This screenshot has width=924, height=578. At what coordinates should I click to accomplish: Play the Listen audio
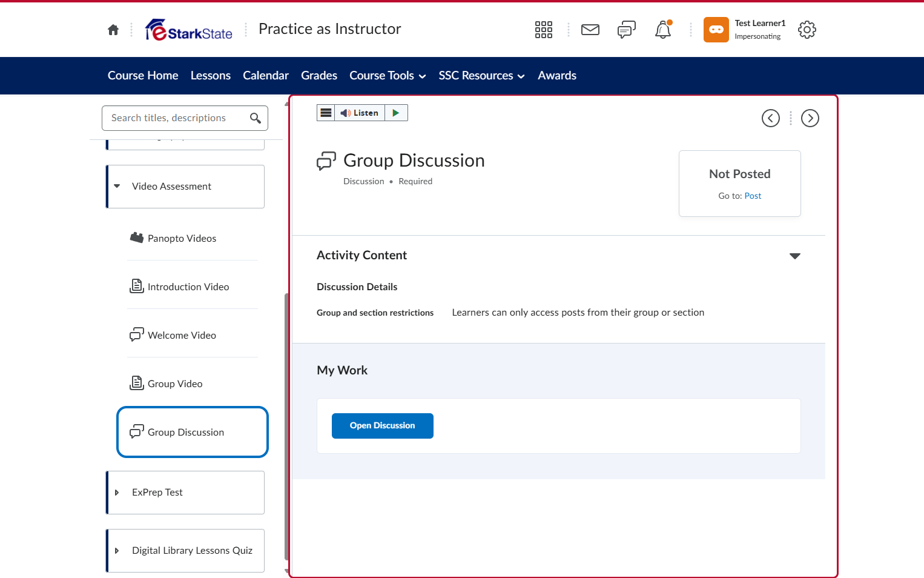396,113
